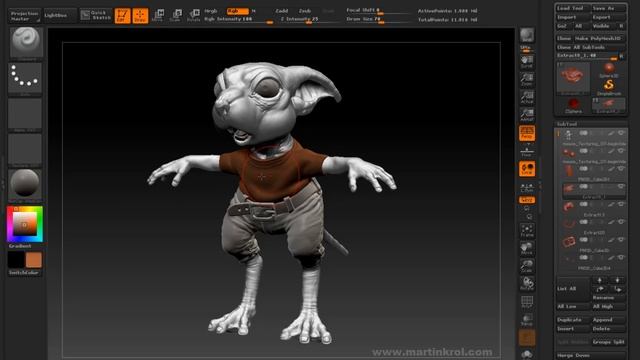Click the right shelf Rotate view icon
This screenshot has height=360, width=640.
click(x=527, y=284)
